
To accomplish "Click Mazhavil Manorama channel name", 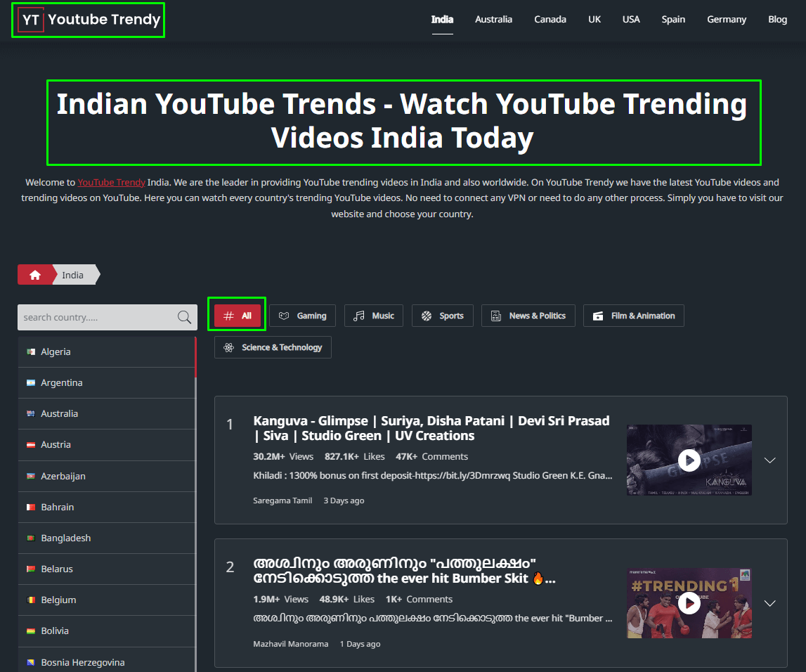I will pyautogui.click(x=290, y=644).
